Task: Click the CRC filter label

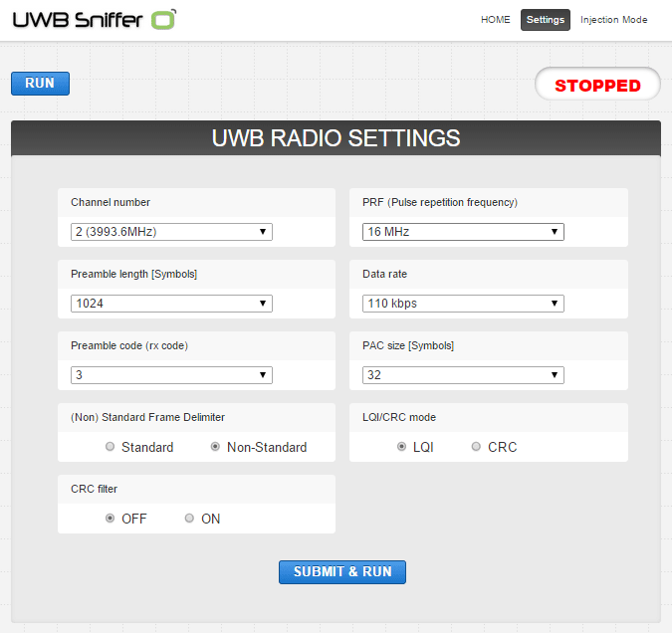Action: [x=94, y=489]
